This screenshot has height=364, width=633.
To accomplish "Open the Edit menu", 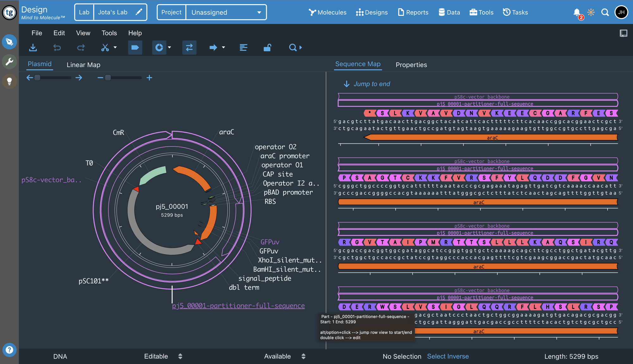I will pos(59,33).
